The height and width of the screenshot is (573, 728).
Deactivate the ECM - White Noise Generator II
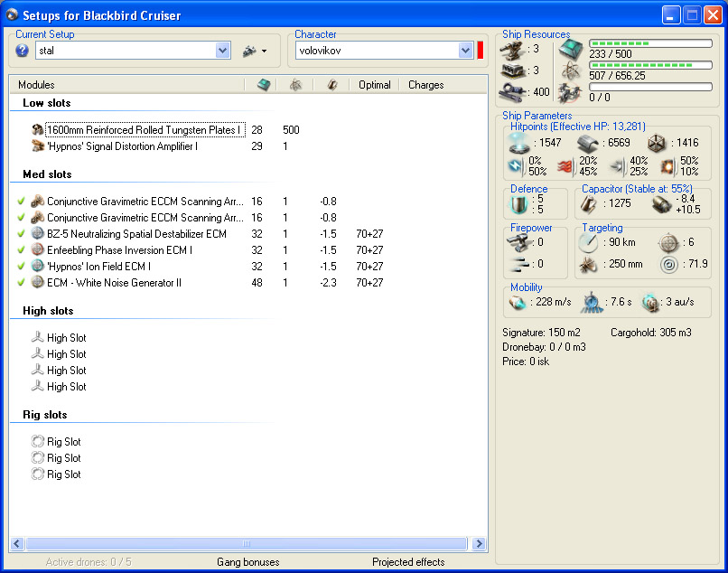[21, 283]
